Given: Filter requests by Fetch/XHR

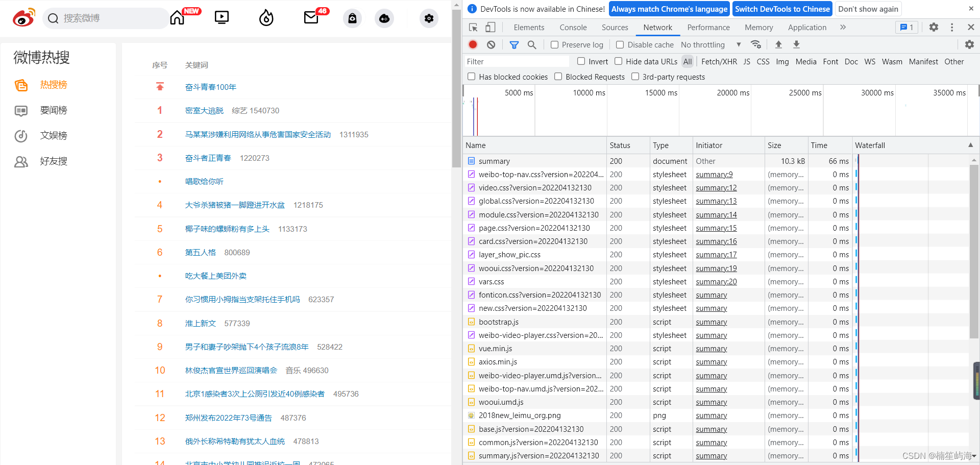Looking at the screenshot, I should (719, 62).
